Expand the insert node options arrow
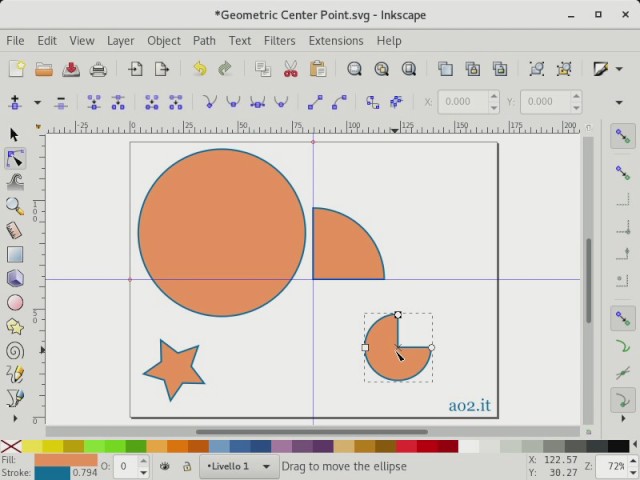The width and height of the screenshot is (640, 480). click(x=38, y=102)
